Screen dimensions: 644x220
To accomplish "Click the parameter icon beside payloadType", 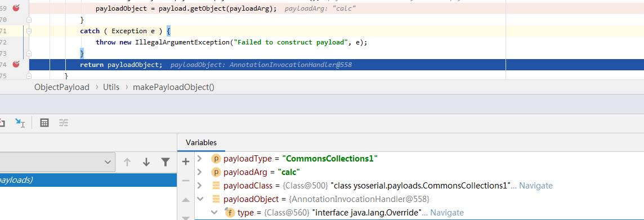I will click(216, 159).
